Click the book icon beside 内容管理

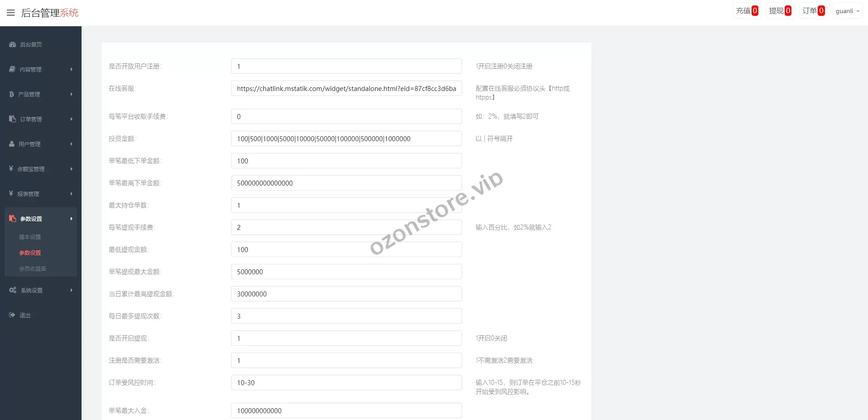click(12, 69)
